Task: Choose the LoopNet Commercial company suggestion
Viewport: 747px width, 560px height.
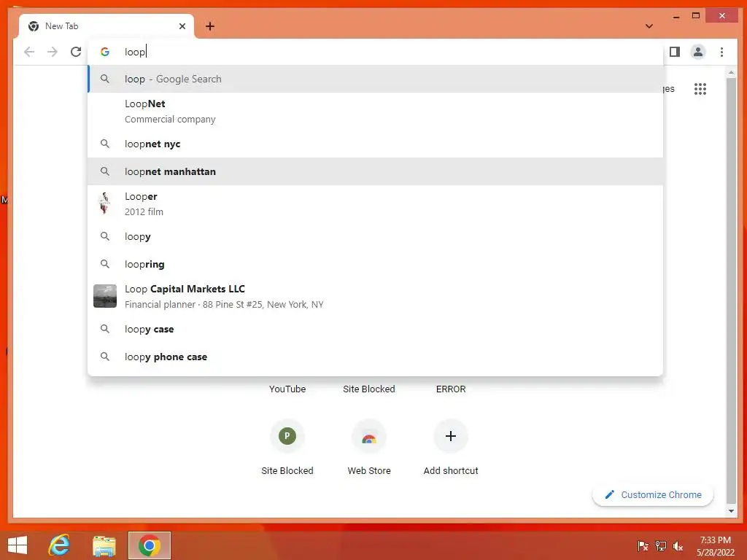Action: pyautogui.click(x=376, y=112)
